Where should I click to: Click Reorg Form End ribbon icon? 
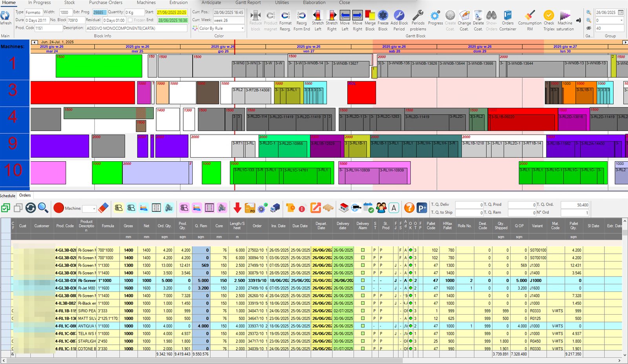(x=301, y=16)
